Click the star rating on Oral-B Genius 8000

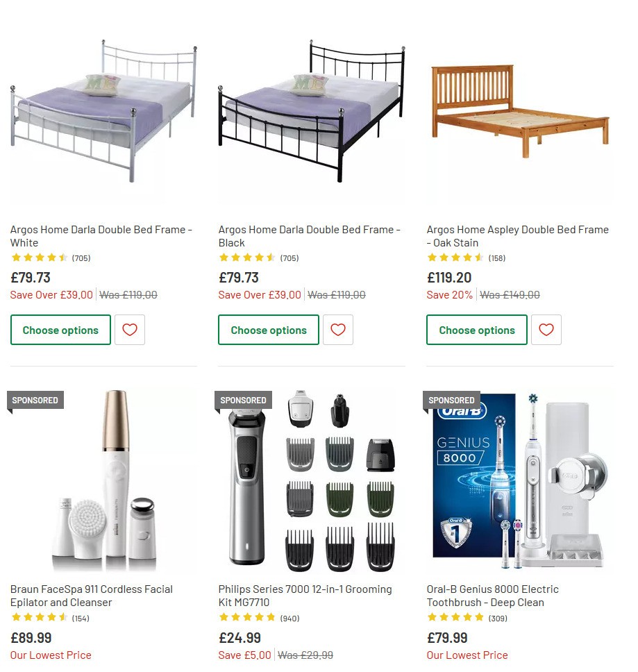[455, 617]
